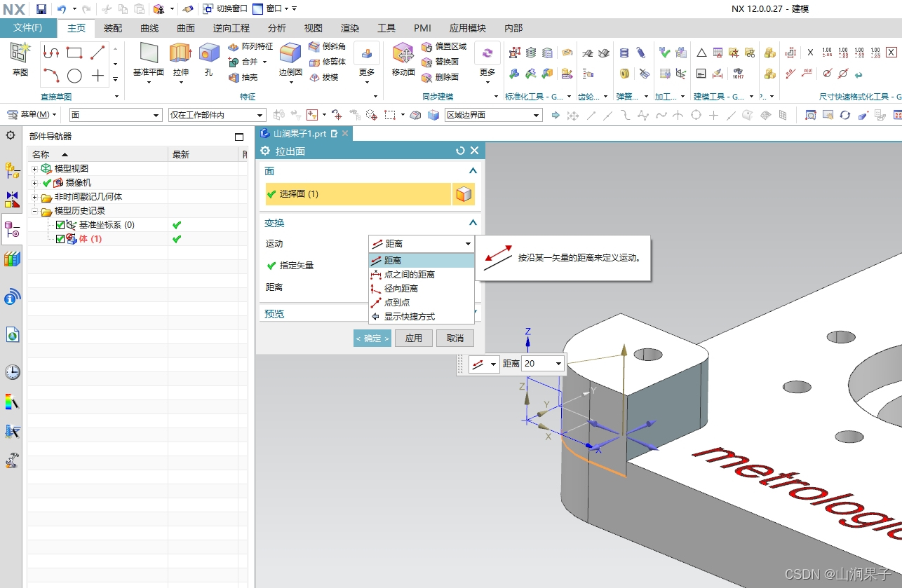The image size is (902, 588).
Task: Click the resource bar settings gear
Action: [11, 135]
